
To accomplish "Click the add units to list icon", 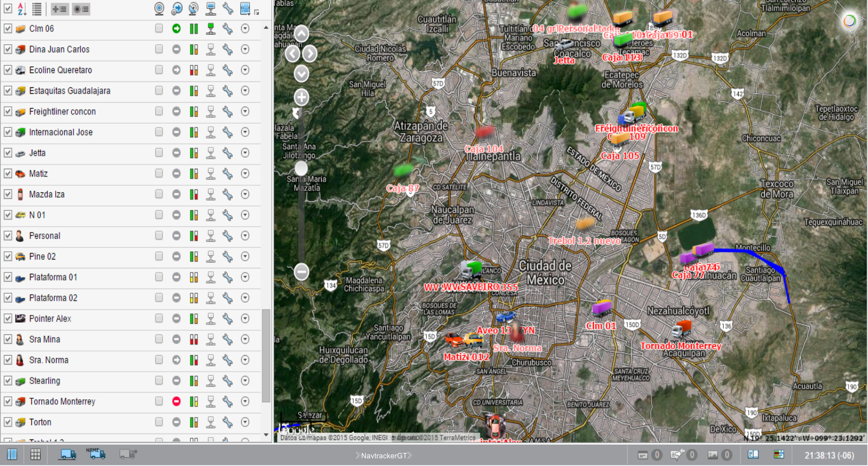I will point(60,9).
